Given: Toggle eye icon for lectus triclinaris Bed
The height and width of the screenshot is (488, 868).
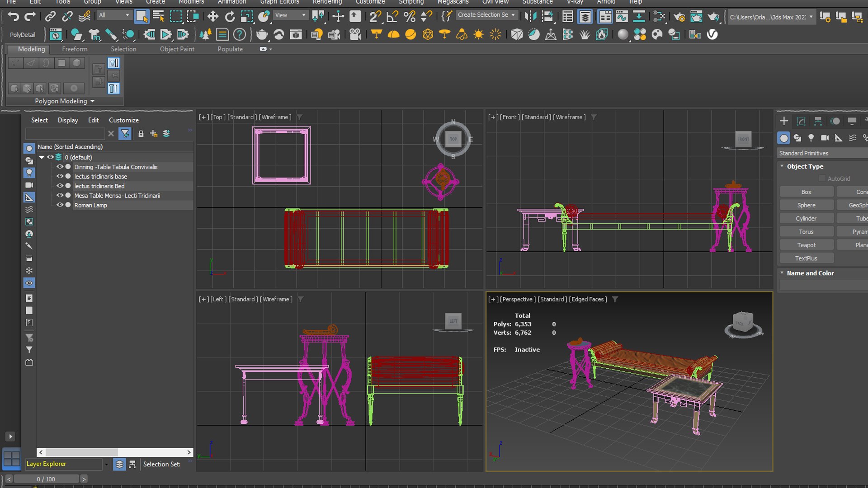Looking at the screenshot, I should coord(60,186).
